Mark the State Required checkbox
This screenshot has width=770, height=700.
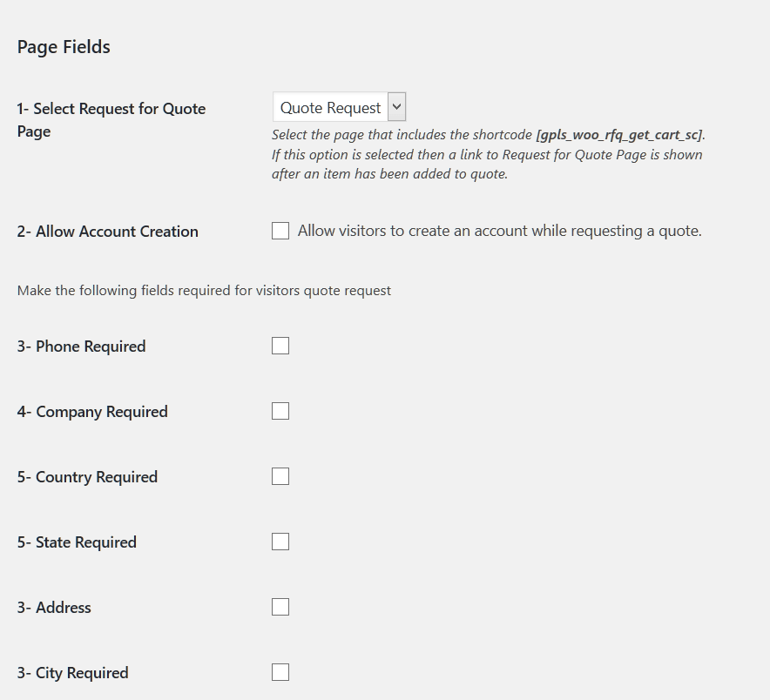click(x=280, y=542)
